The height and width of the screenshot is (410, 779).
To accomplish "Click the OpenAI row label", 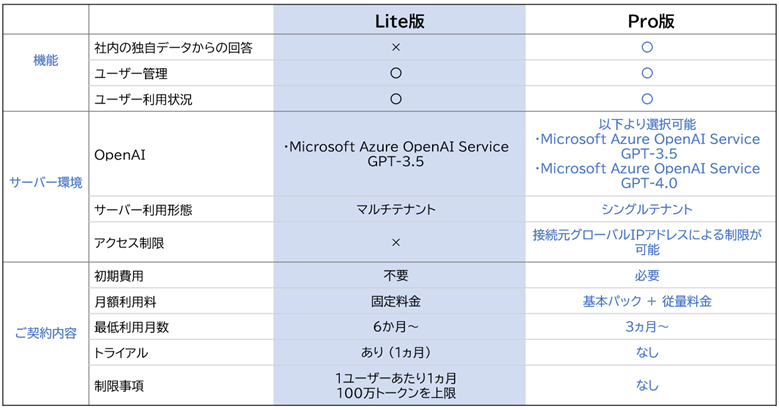I will click(x=119, y=155).
